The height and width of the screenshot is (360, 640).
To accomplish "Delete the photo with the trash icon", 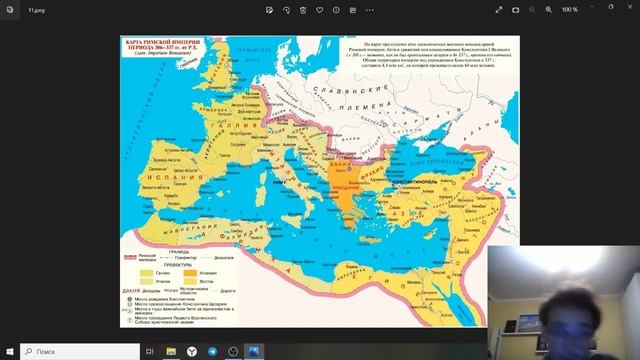I will coord(303,10).
